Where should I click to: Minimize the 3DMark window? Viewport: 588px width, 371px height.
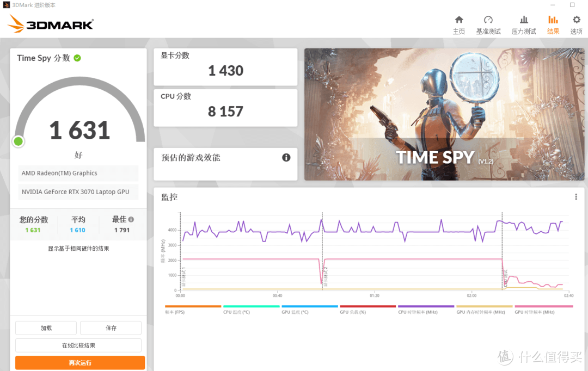coord(553,5)
